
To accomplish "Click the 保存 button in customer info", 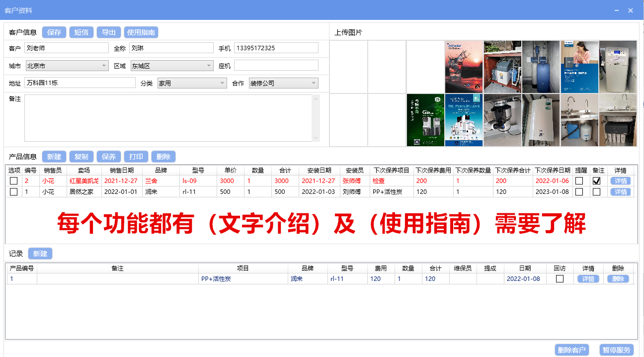I will coord(54,32).
